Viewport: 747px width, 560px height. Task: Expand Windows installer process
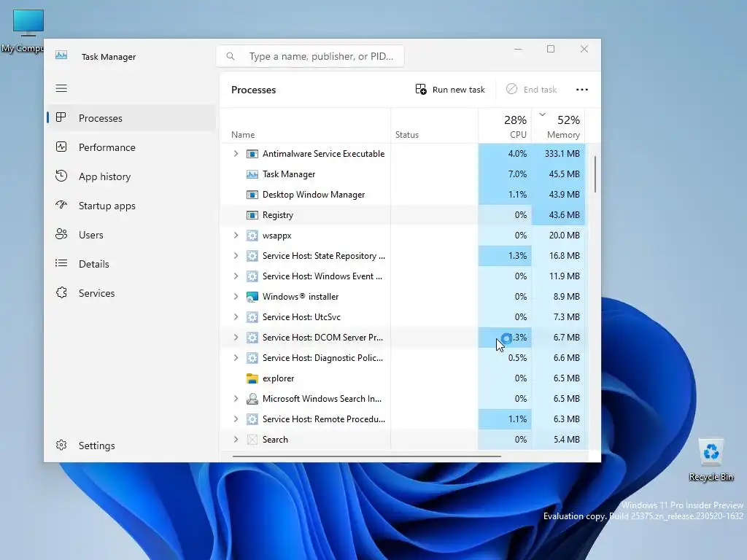236,297
